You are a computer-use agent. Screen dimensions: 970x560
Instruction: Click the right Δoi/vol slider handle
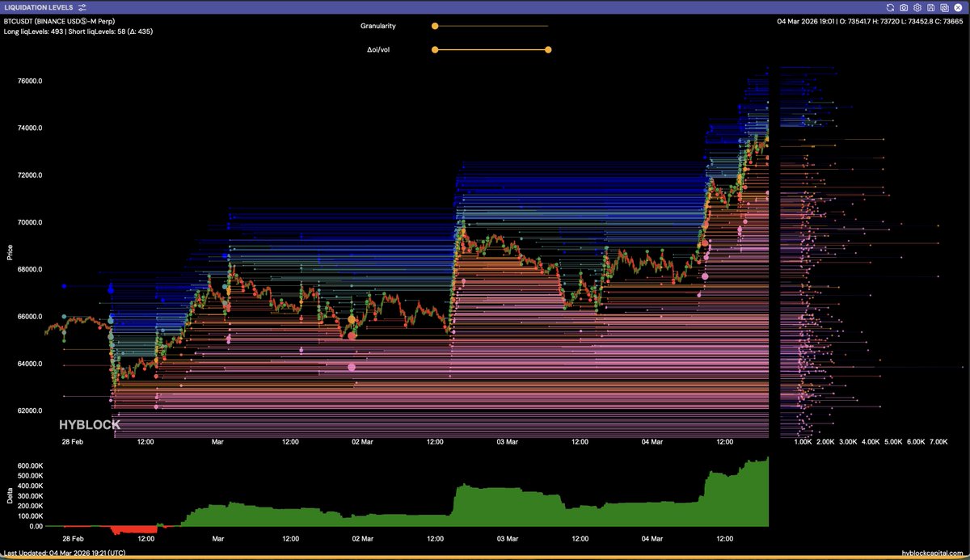coord(548,50)
